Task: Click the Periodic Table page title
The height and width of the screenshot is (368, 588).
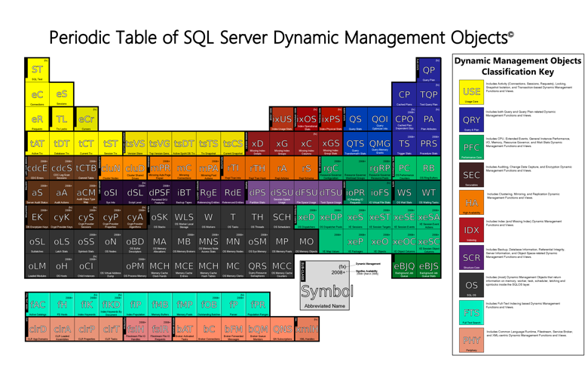Action: 281,38
